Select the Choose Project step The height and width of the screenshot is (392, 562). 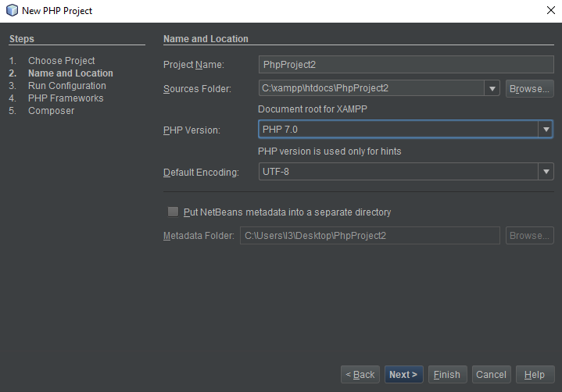point(61,60)
